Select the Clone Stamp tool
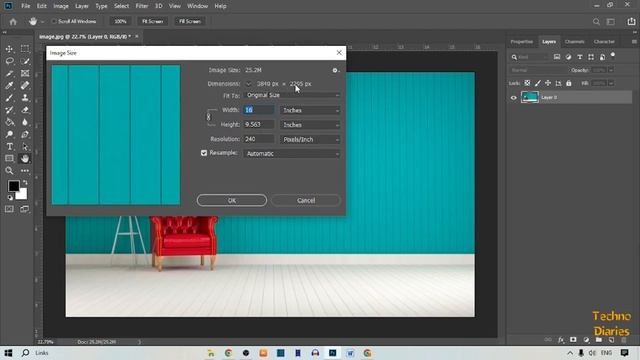This screenshot has height=360, width=640. pyautogui.click(x=25, y=98)
